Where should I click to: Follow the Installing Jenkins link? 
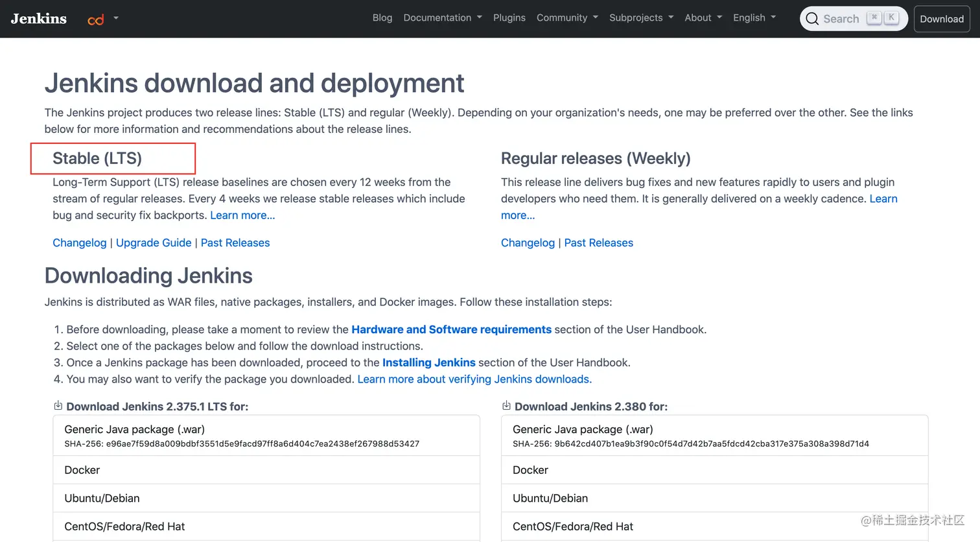(428, 362)
